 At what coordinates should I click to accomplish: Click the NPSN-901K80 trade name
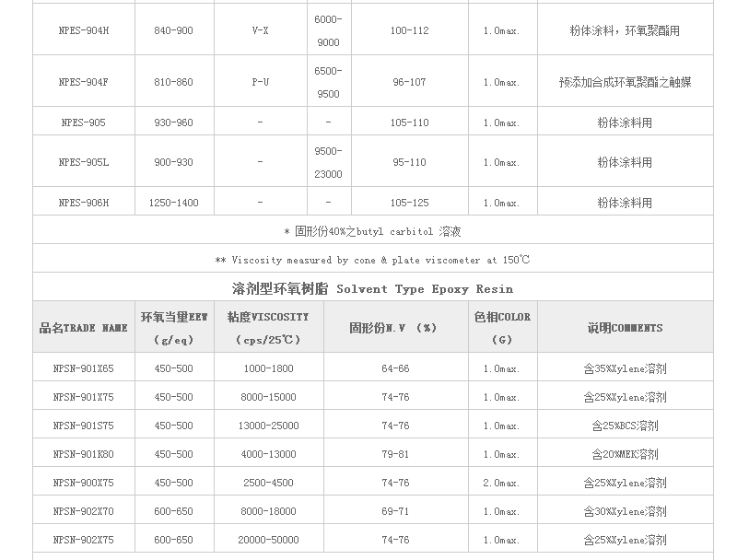(84, 454)
